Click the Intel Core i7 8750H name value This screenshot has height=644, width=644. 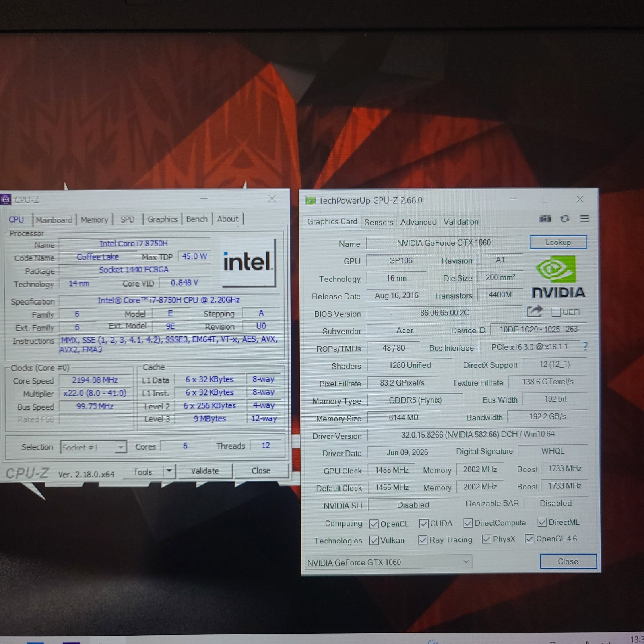point(134,244)
